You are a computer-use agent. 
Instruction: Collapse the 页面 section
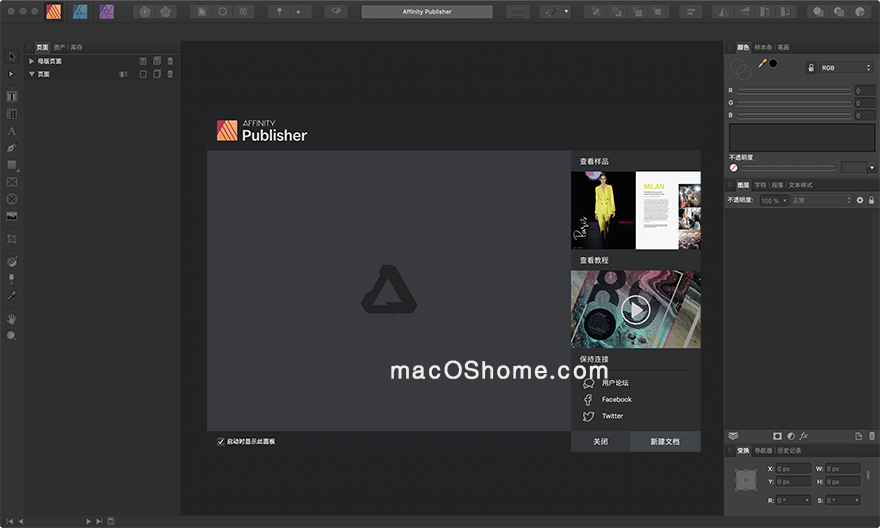coord(31,74)
